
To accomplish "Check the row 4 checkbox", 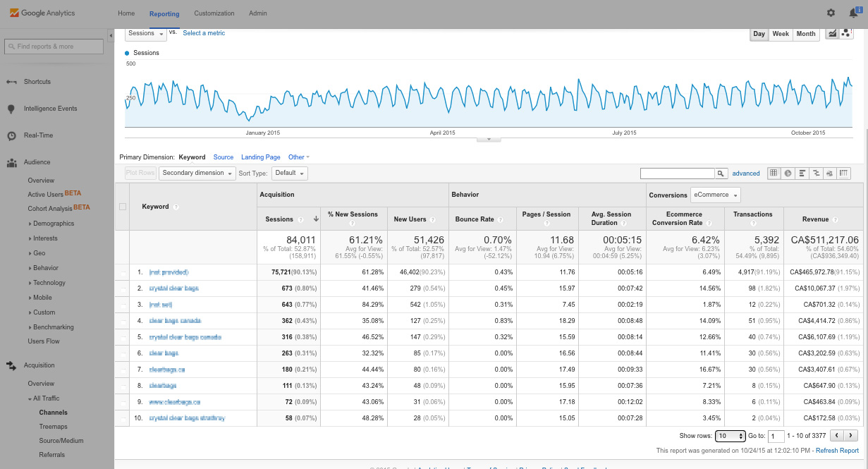I will click(123, 321).
